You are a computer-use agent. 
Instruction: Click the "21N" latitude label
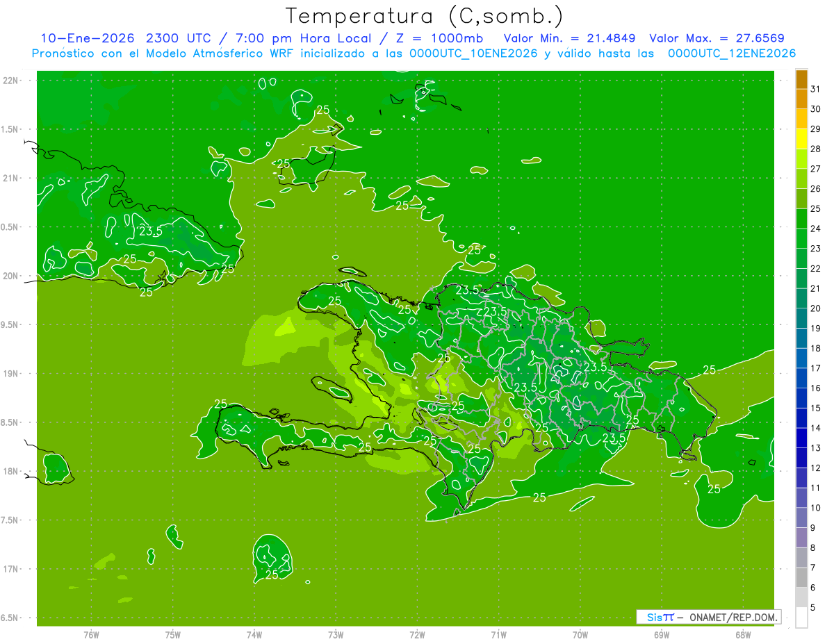tap(11, 179)
